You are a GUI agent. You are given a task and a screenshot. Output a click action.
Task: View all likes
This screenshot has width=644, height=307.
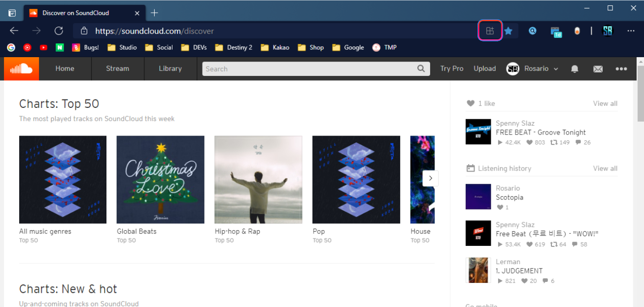pos(605,103)
